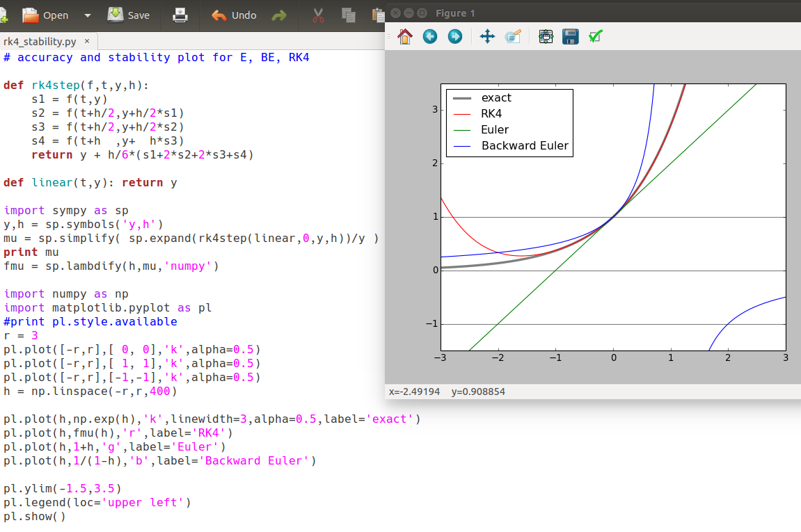Select the Pan axes tool
801x532 pixels.
487,36
